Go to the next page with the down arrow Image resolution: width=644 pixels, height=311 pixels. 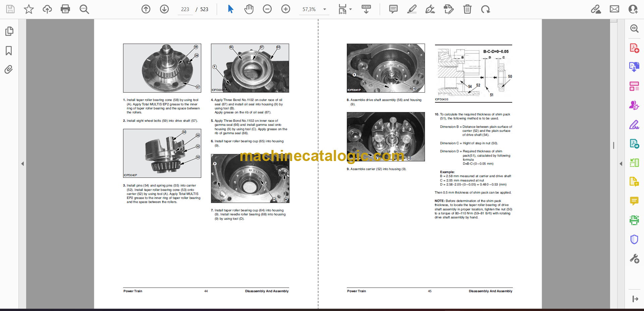coord(164,9)
